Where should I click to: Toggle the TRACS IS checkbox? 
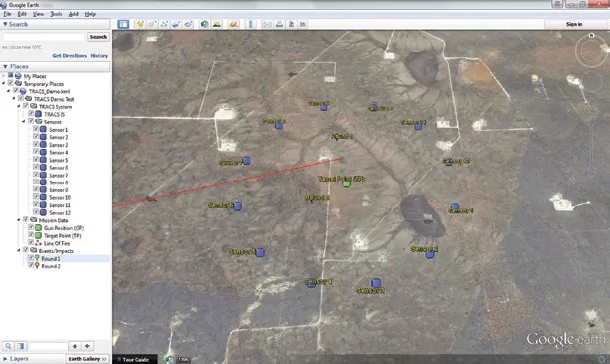(x=31, y=114)
